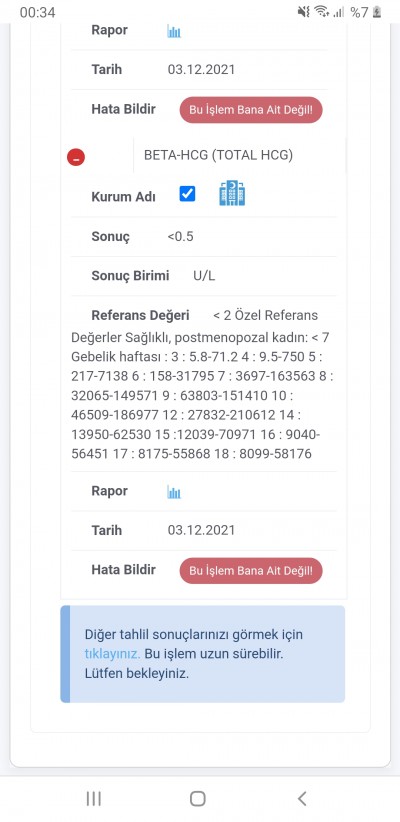400x822 pixels.
Task: Click lower Bu İşlem Bana Ait Değil button
Action: (x=251, y=570)
